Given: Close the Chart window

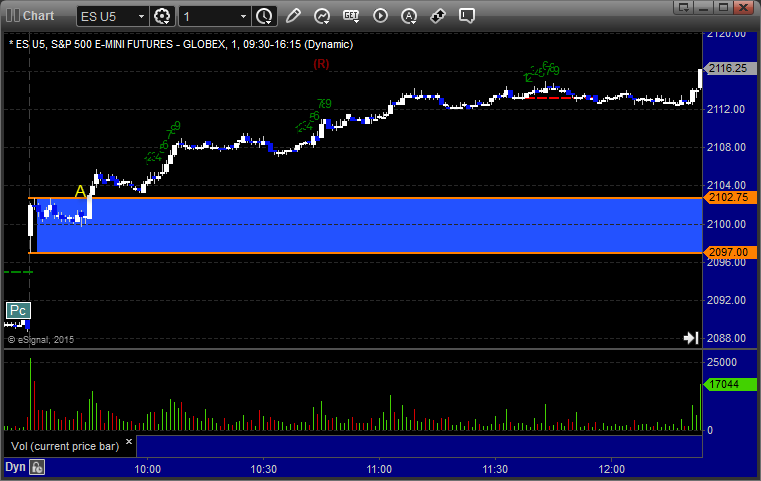Looking at the screenshot, I should [743, 7].
